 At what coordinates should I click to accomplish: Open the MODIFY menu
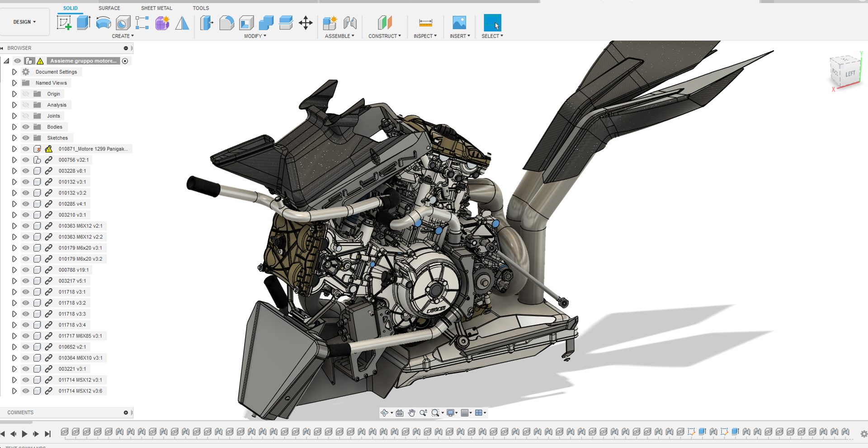[255, 36]
